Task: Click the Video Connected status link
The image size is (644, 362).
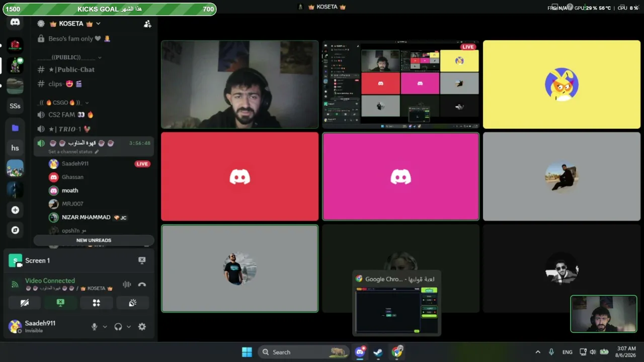Action: [x=50, y=281]
